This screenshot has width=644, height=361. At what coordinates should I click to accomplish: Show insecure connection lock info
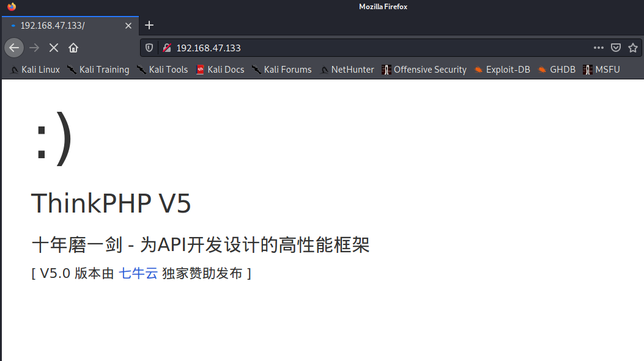pos(167,48)
